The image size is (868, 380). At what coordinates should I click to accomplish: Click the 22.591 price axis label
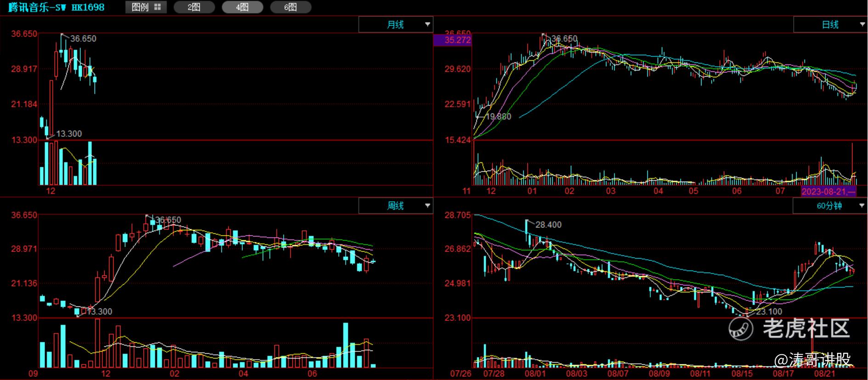[458, 104]
